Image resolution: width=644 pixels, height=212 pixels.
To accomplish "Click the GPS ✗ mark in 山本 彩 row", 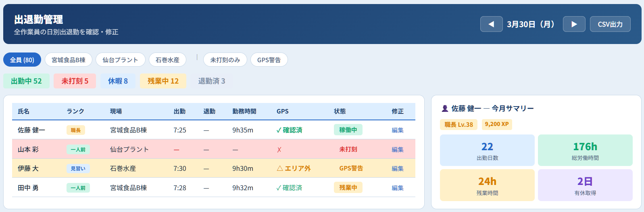I will coord(279,149).
